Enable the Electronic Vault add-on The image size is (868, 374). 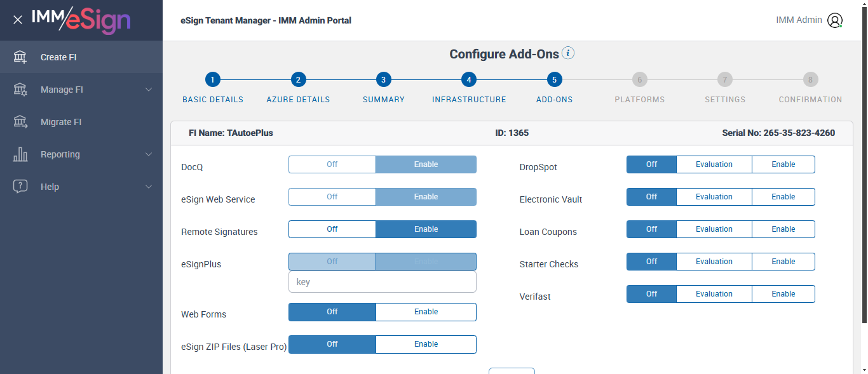pyautogui.click(x=783, y=197)
